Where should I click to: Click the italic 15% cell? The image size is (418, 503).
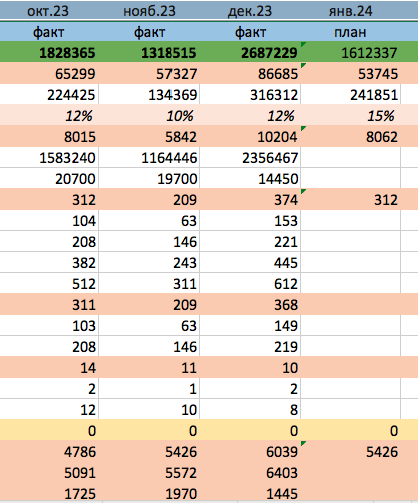click(x=350, y=116)
